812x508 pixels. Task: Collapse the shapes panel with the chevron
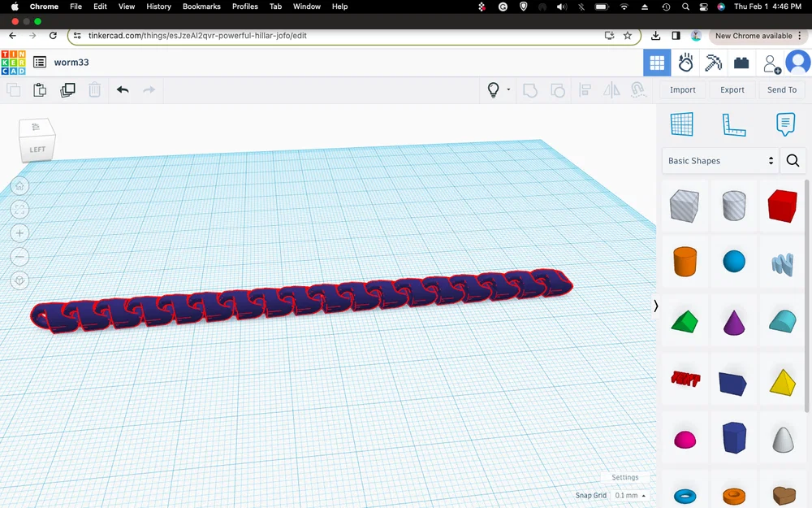pos(656,306)
